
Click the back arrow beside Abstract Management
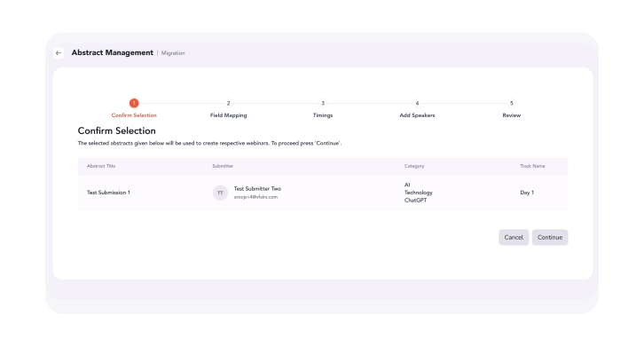click(59, 53)
